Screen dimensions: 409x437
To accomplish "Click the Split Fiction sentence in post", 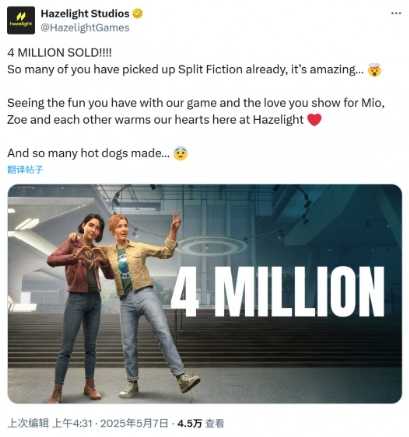I will pos(186,70).
